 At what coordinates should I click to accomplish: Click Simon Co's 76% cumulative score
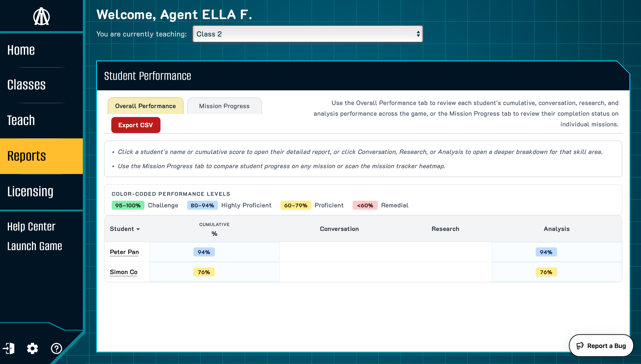[x=204, y=272]
